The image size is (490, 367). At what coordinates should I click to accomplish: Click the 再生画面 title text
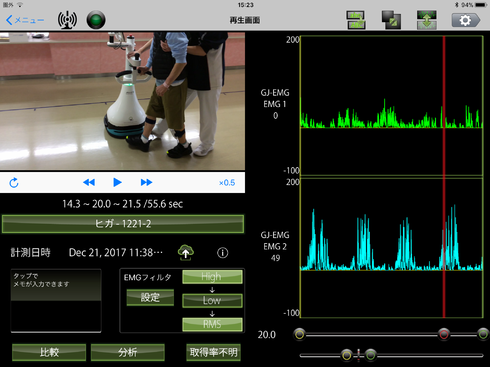click(245, 20)
